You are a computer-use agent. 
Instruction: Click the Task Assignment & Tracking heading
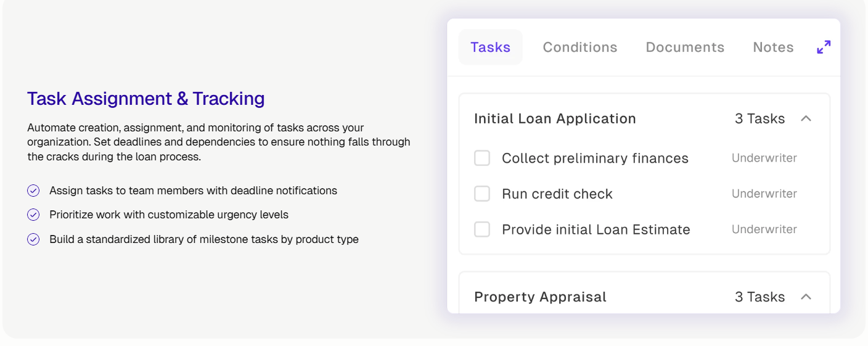click(x=146, y=99)
